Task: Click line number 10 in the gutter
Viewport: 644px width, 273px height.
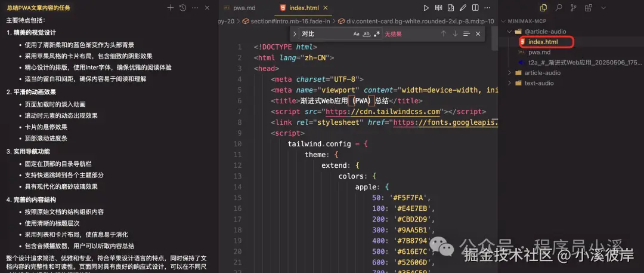Action: point(237,144)
